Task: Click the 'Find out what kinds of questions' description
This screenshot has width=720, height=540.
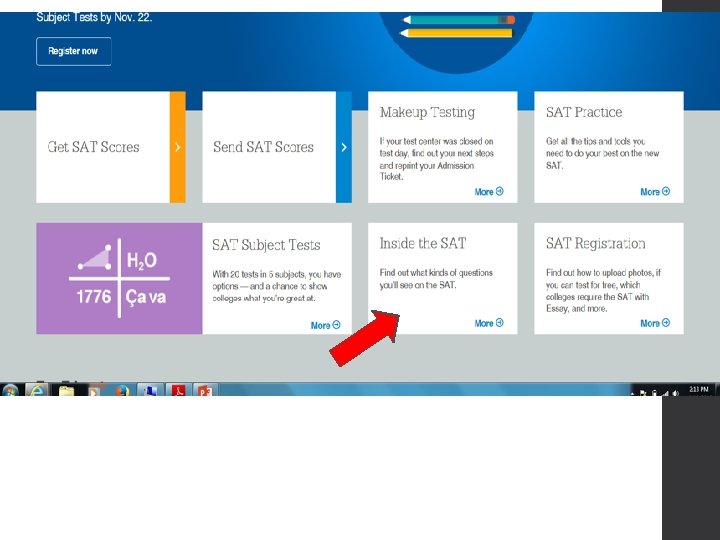Action: click(x=436, y=279)
